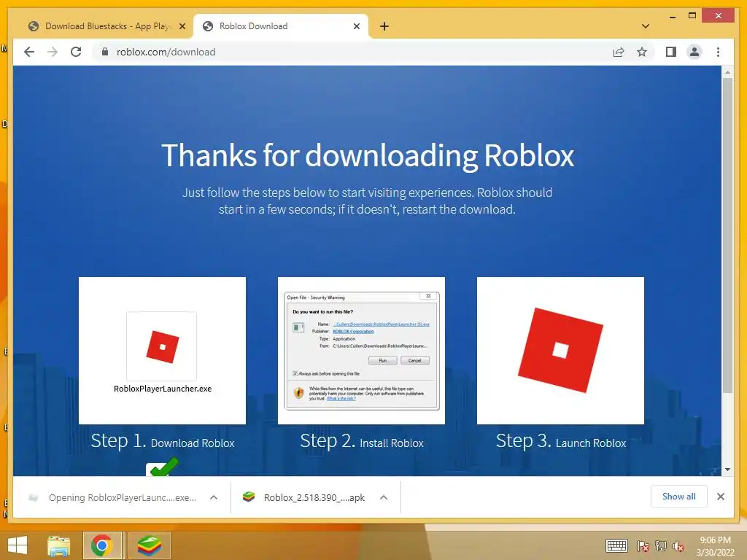The width and height of the screenshot is (747, 560).
Task: Expand the tab search chevron
Action: pyautogui.click(x=646, y=27)
